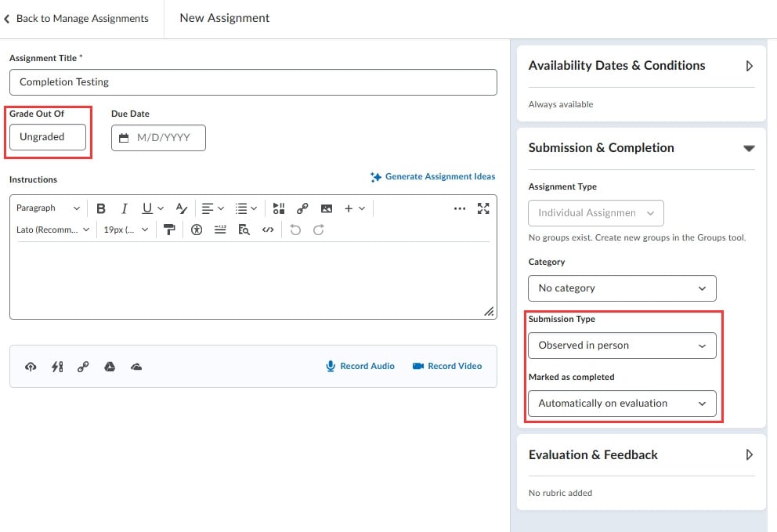Click the Record Audio button
The height and width of the screenshot is (532, 777).
(360, 367)
